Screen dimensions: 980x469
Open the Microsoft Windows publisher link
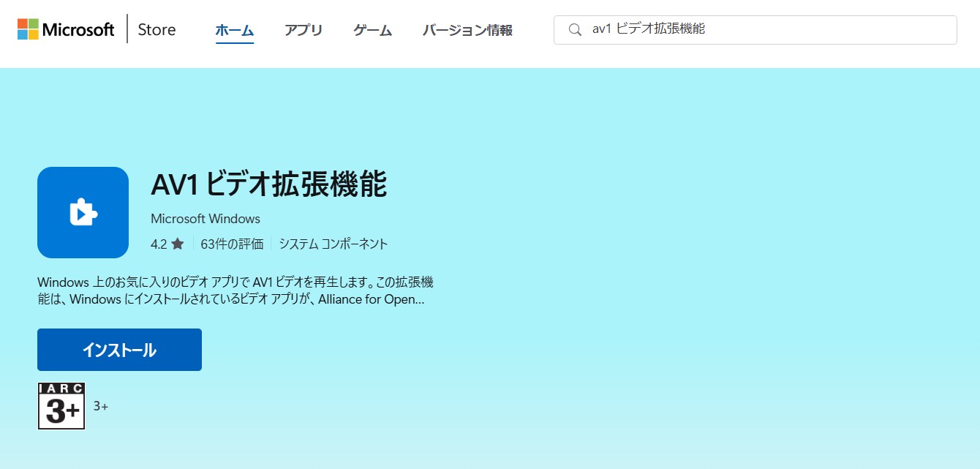coord(205,219)
